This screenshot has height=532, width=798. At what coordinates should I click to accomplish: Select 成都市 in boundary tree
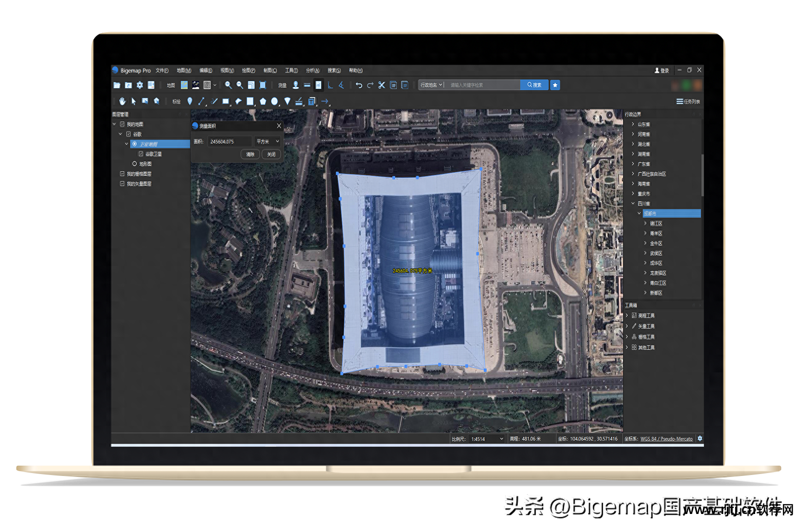click(671, 213)
